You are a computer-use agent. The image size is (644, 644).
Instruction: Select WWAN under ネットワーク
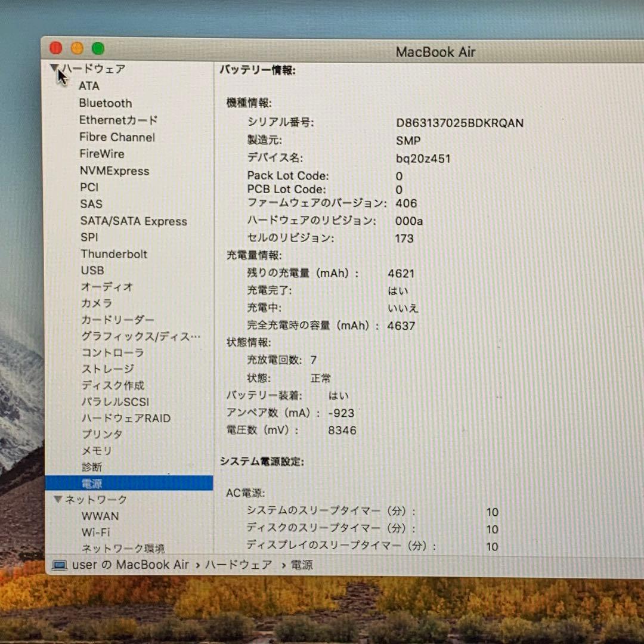coord(100,516)
